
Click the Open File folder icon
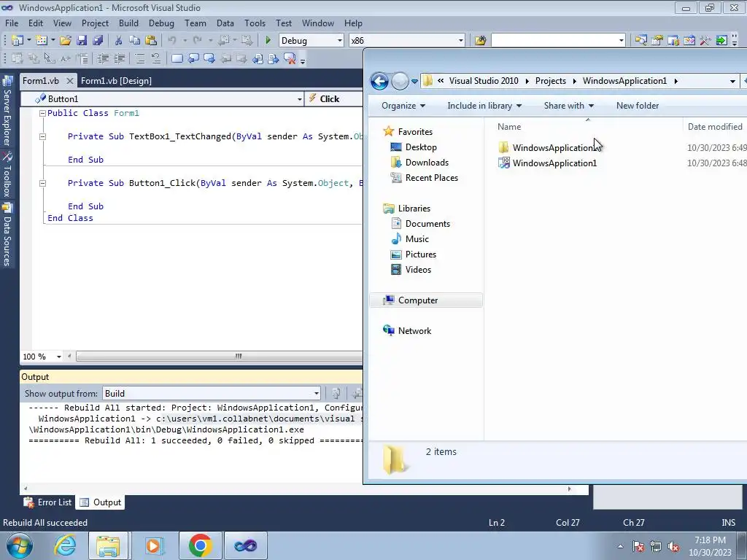(x=66, y=41)
